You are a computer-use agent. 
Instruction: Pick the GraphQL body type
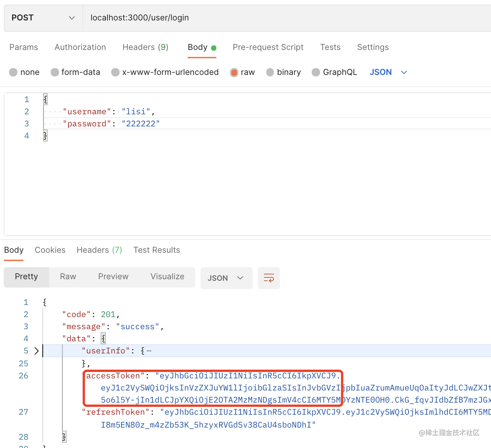[x=316, y=72]
